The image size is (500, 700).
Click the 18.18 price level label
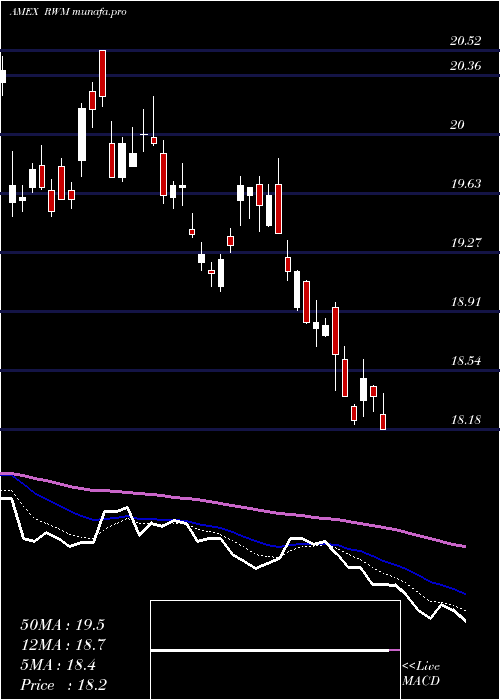coord(466,420)
